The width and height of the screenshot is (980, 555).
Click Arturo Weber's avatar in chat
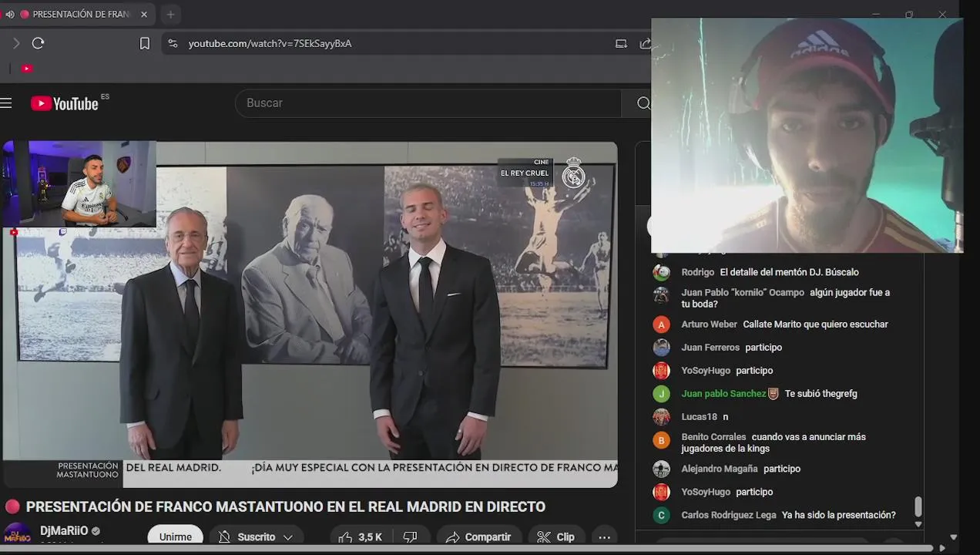pyautogui.click(x=661, y=325)
